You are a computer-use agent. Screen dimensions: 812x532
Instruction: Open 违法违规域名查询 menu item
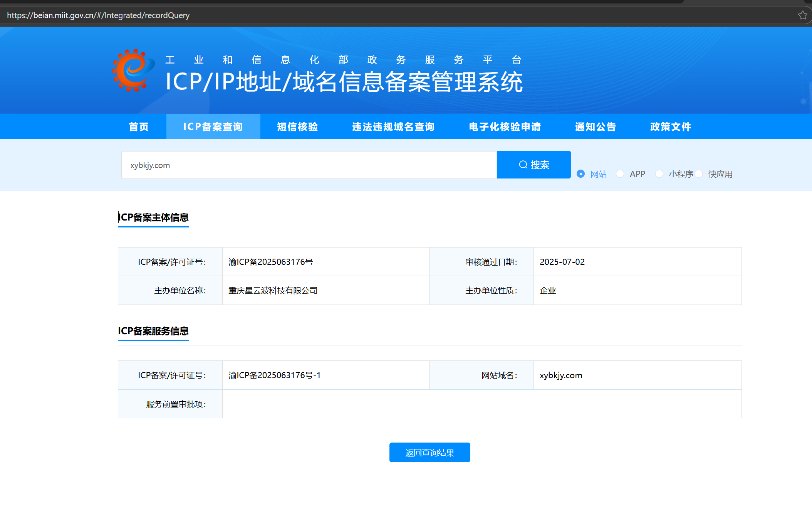point(393,126)
